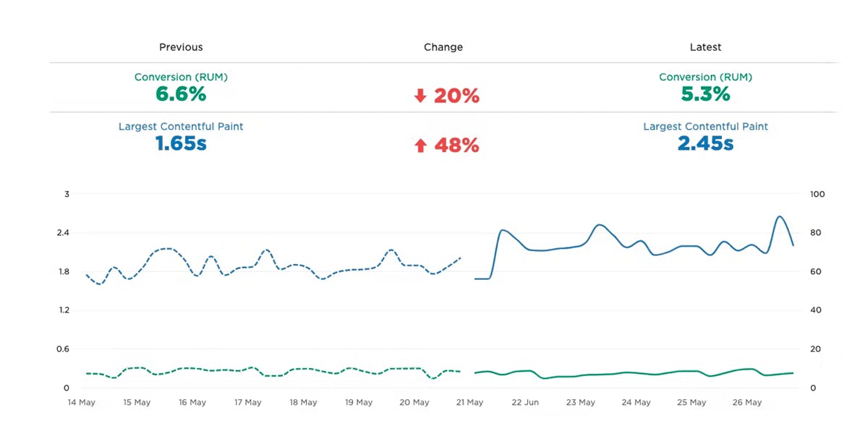The height and width of the screenshot is (434, 868).
Task: Click the Change column header
Action: click(x=443, y=47)
